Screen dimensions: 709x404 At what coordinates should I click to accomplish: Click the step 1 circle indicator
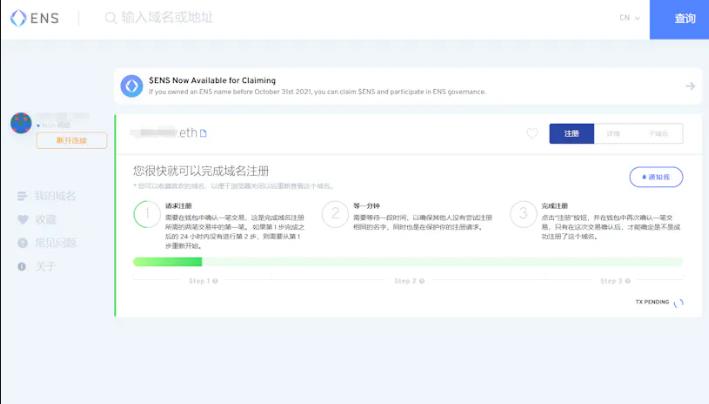click(x=147, y=214)
